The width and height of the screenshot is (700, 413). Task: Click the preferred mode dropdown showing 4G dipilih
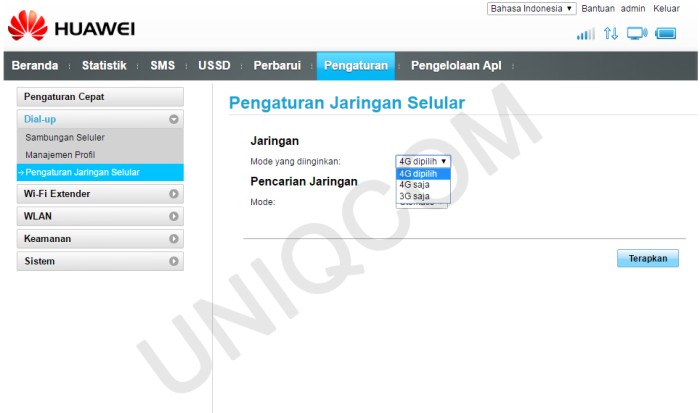point(423,162)
